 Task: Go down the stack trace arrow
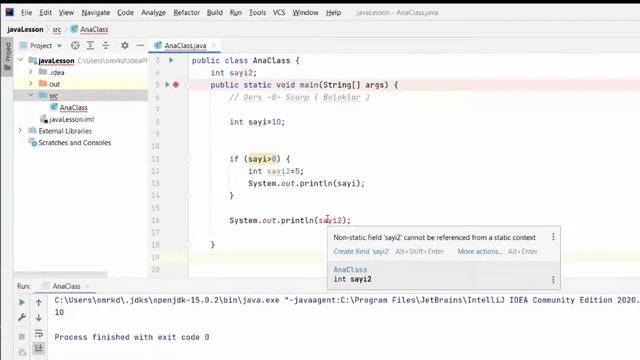point(39,317)
